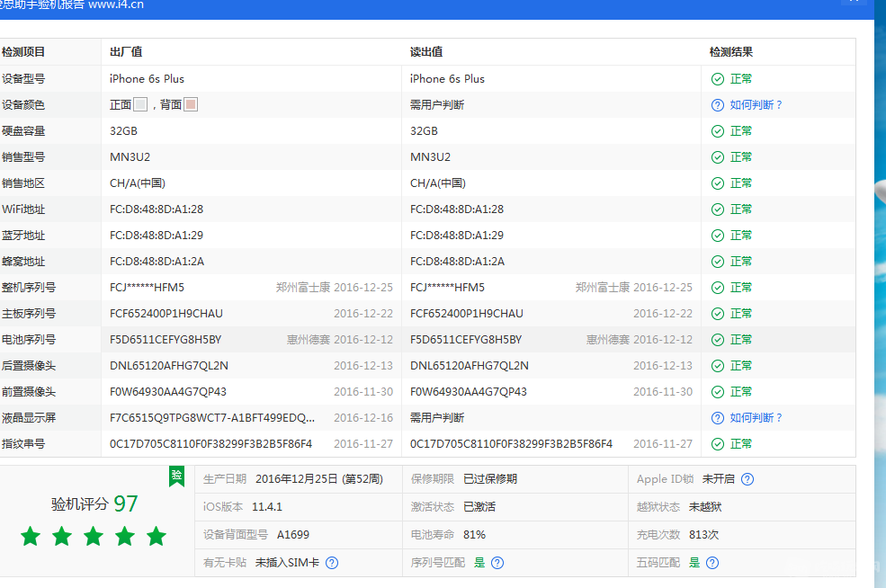This screenshot has height=588, width=886.
Task: Click production date 2016年12月25日 (第52周)
Action: [x=319, y=479]
